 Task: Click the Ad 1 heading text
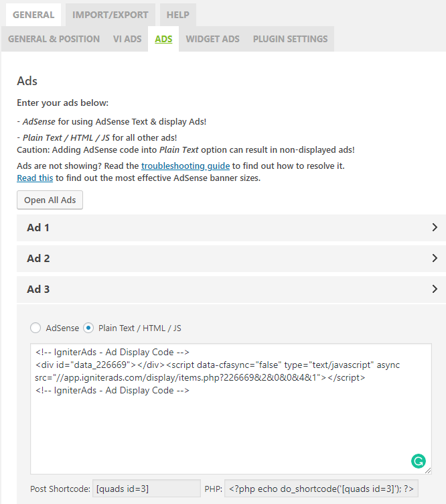[38, 228]
